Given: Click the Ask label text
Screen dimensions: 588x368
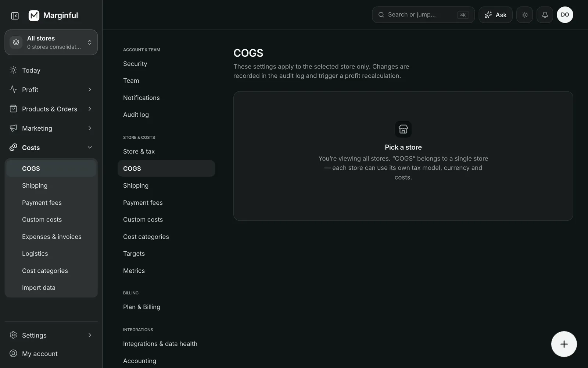Looking at the screenshot, I should [501, 15].
